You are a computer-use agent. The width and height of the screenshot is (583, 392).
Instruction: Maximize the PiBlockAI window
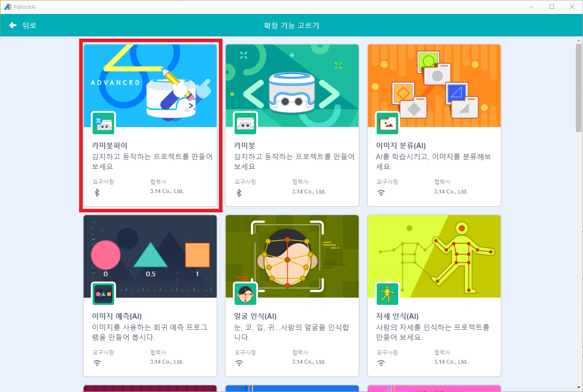(x=552, y=7)
